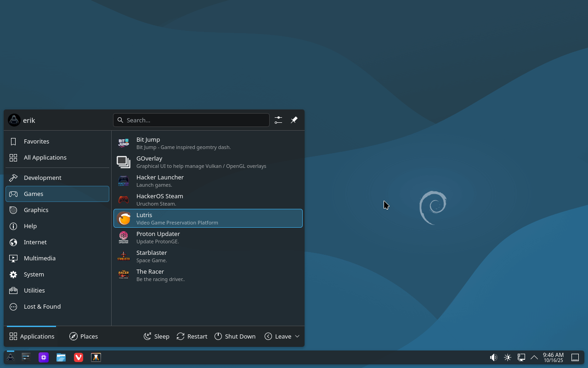The height and width of the screenshot is (368, 588).
Task: Open The Racer game
Action: [x=208, y=275]
